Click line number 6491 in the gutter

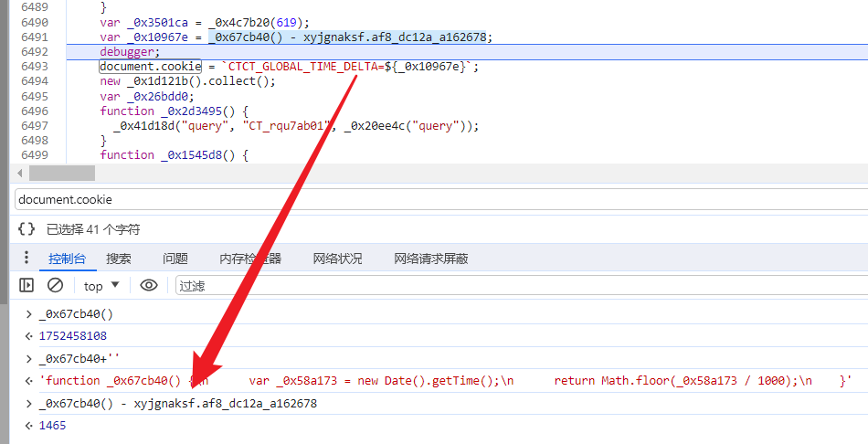(x=35, y=37)
